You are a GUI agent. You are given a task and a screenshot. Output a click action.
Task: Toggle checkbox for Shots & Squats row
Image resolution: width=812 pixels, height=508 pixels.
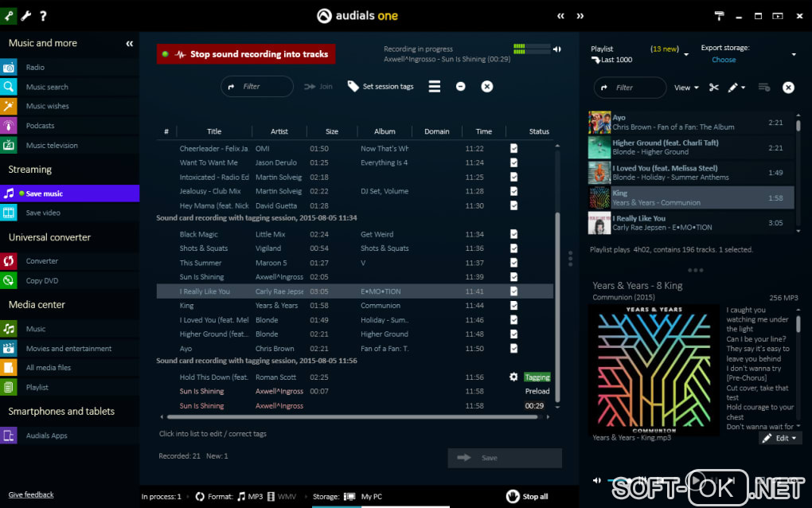click(x=513, y=248)
